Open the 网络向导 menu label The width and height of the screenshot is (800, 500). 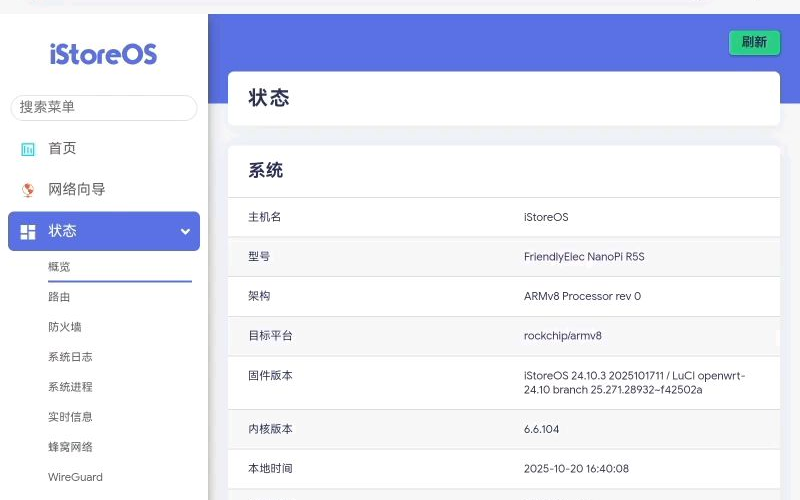coord(76,189)
